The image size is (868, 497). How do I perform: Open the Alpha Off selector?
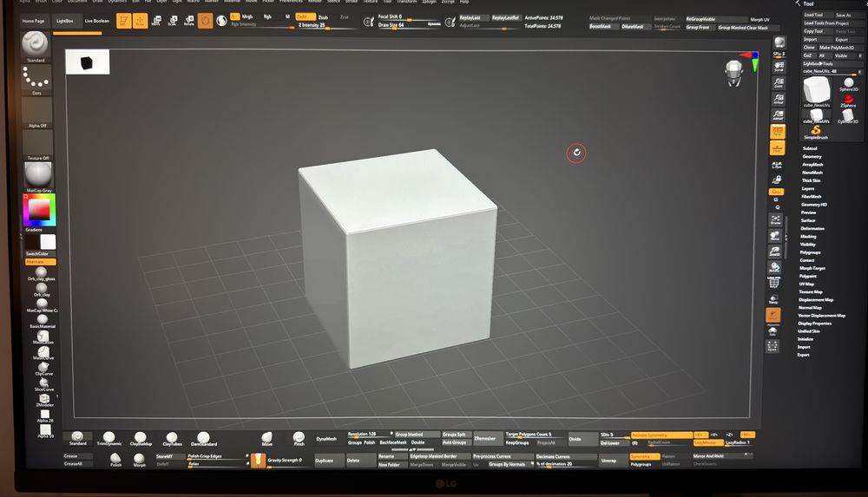pyautogui.click(x=37, y=111)
